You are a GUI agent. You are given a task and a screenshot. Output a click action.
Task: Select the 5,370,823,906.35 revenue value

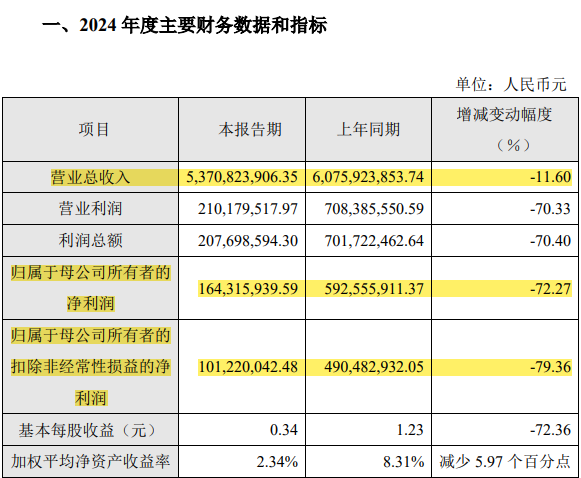pos(242,177)
